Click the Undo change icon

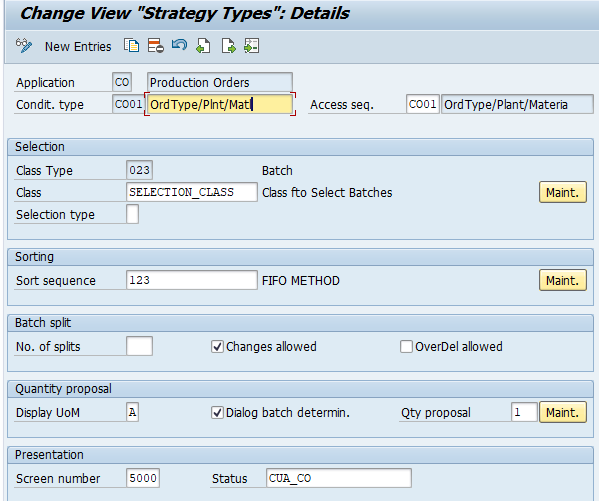click(x=179, y=45)
